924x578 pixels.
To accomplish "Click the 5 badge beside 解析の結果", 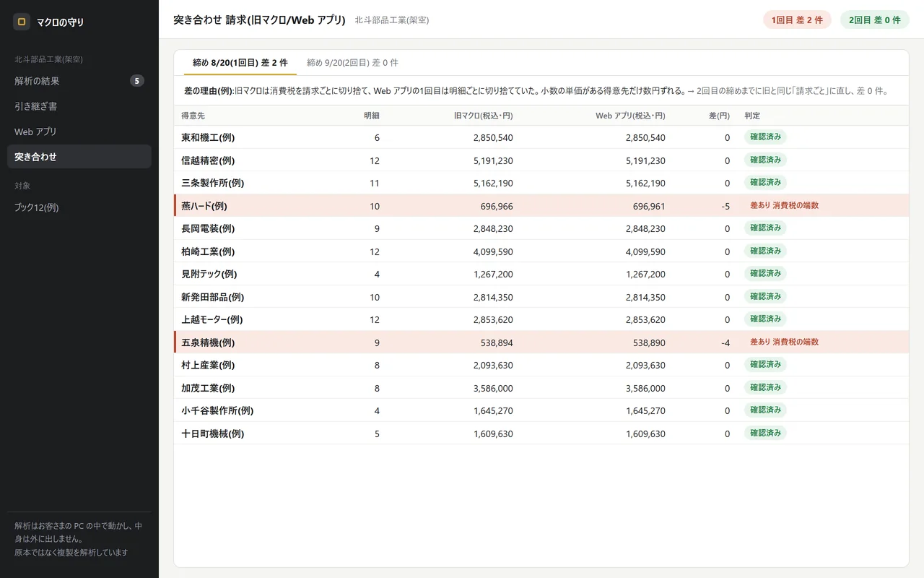I will [x=137, y=81].
